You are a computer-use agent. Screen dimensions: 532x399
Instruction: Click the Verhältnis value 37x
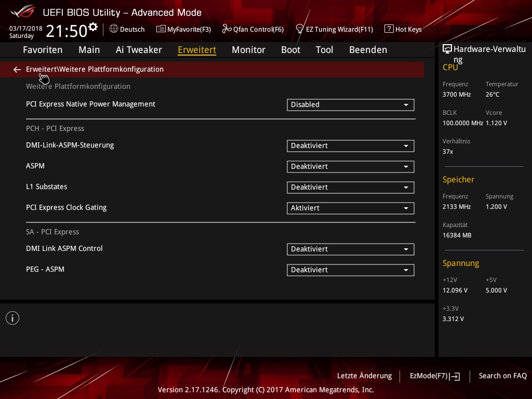(x=448, y=151)
